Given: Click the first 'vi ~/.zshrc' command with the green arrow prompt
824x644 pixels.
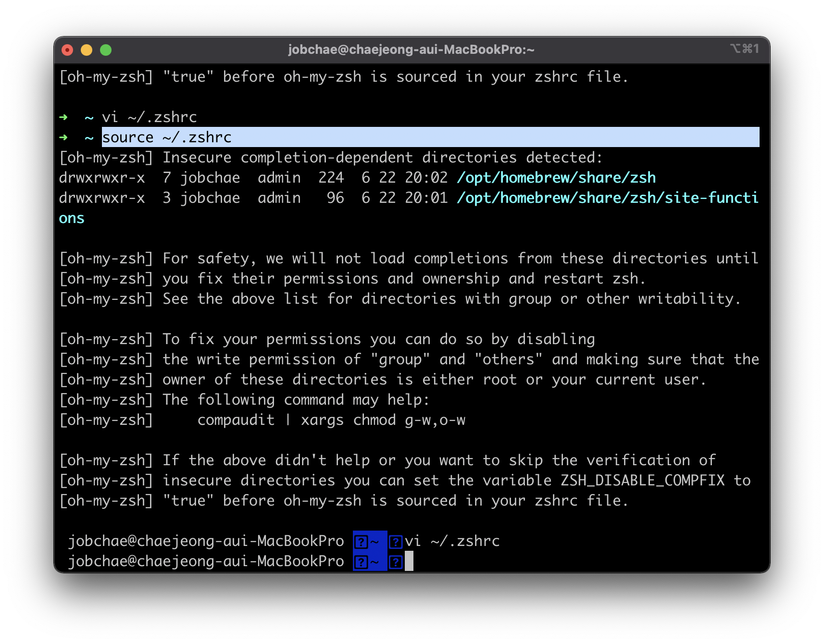Looking at the screenshot, I should pos(150,117).
